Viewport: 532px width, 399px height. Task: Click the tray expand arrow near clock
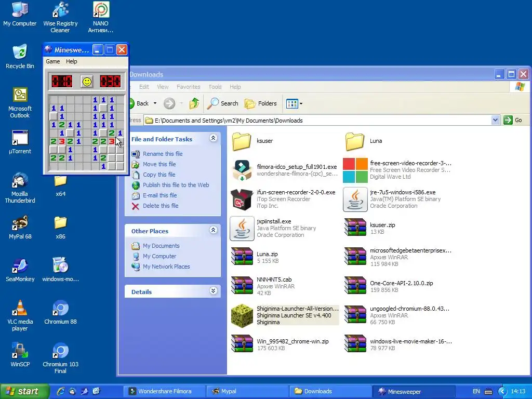[502, 392]
